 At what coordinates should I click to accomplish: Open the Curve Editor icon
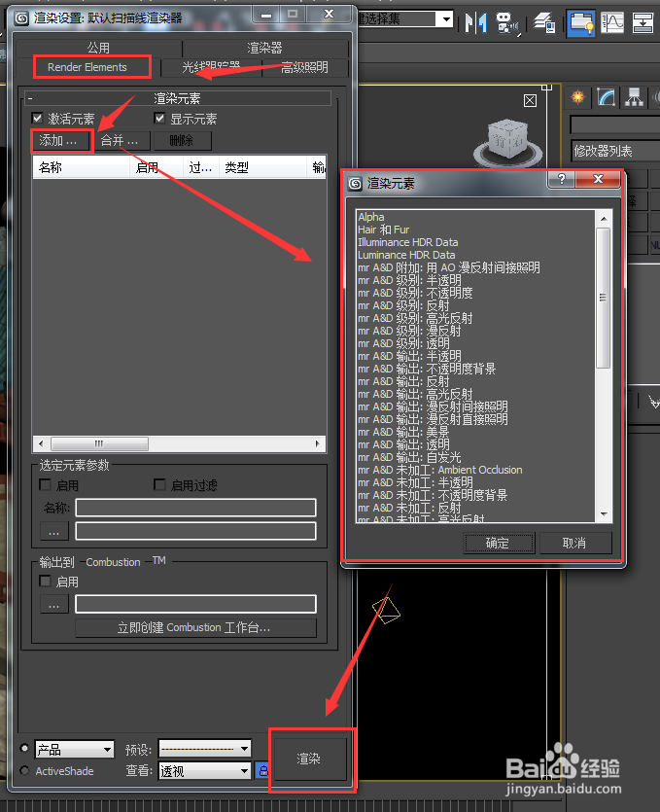coord(612,23)
